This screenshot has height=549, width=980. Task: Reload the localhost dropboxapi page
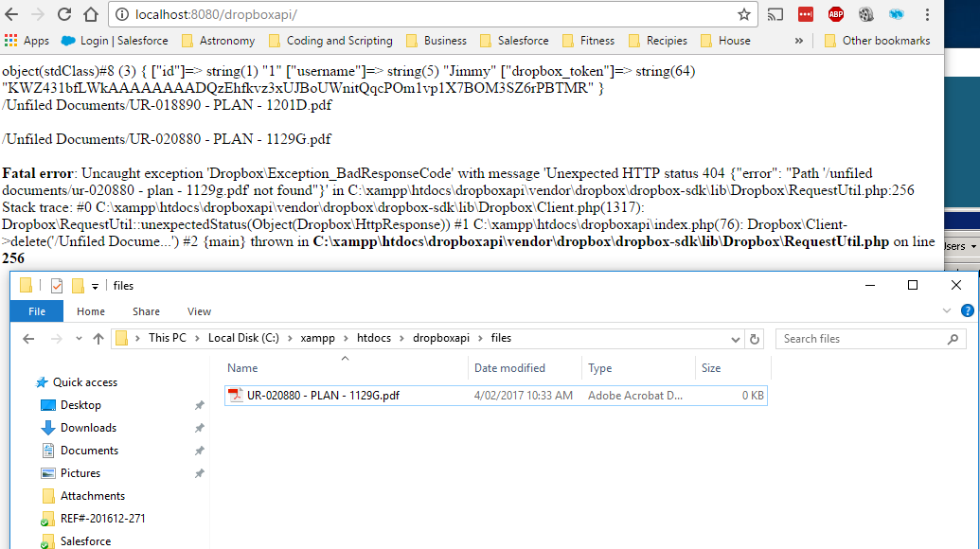[x=63, y=14]
